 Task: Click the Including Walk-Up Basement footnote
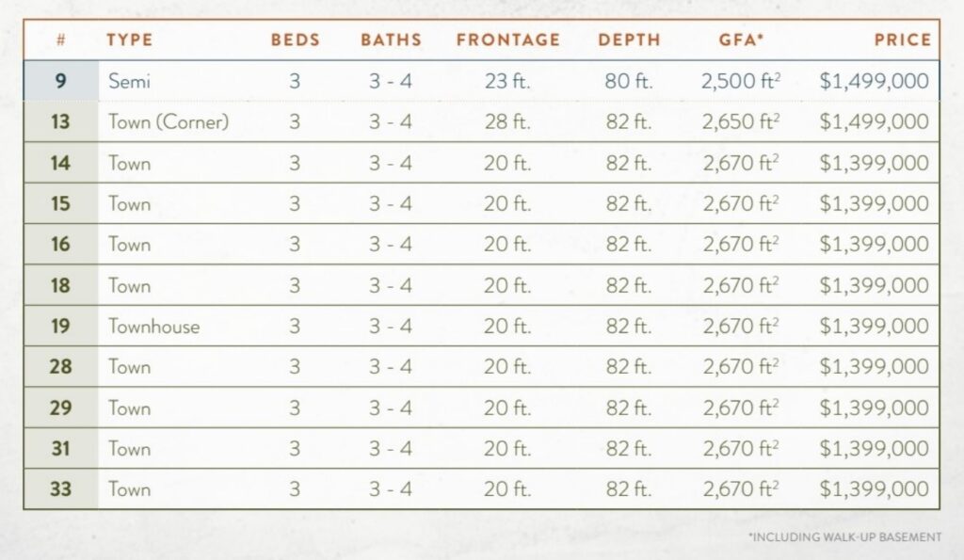[844, 537]
